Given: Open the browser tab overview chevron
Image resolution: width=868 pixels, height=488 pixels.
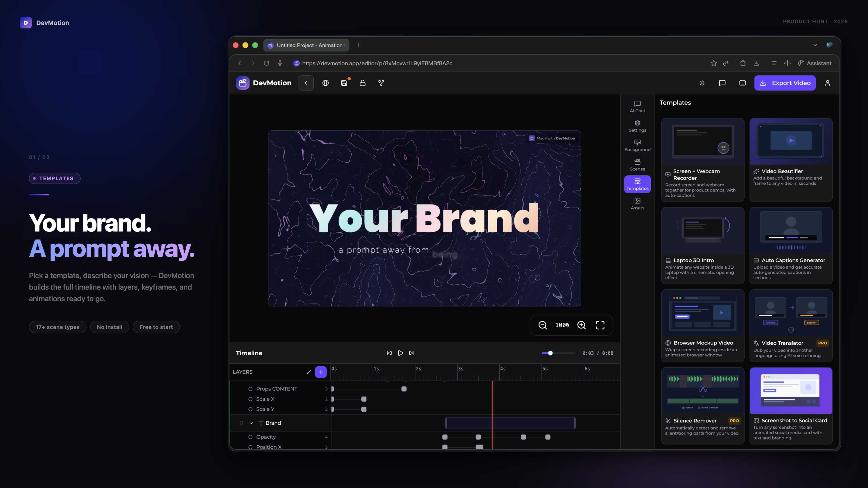Looking at the screenshot, I should click(x=815, y=45).
